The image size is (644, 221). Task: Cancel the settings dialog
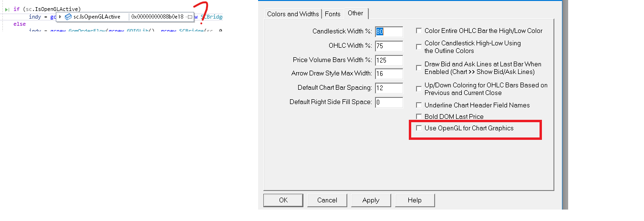327,200
